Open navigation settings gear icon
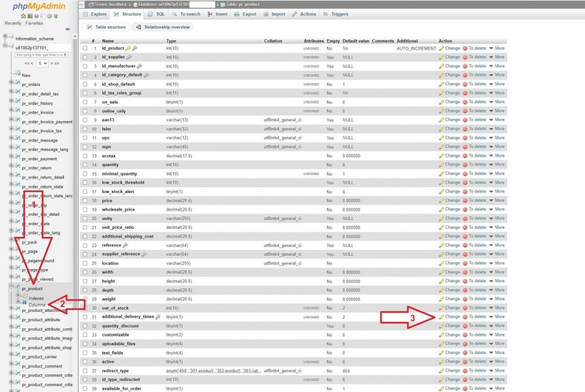 [x=49, y=16]
